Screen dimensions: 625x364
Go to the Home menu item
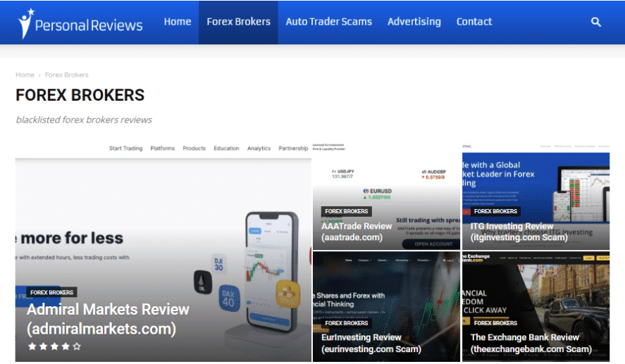click(178, 22)
